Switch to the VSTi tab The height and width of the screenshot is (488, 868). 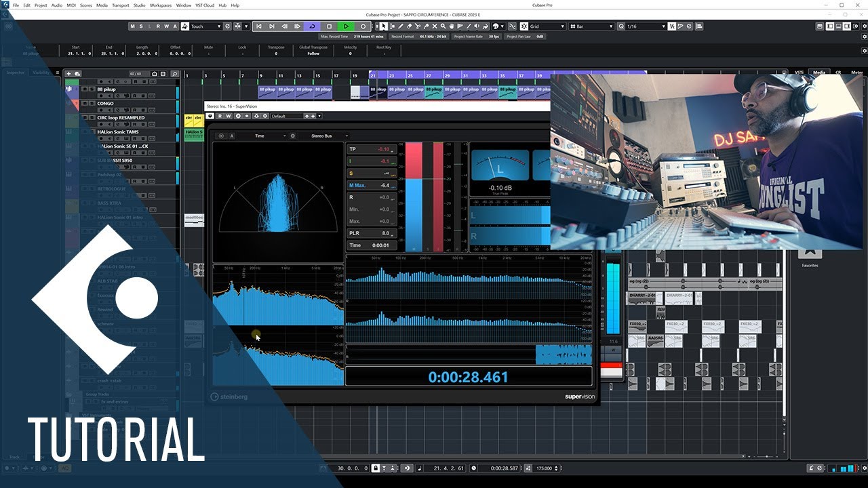(x=800, y=72)
